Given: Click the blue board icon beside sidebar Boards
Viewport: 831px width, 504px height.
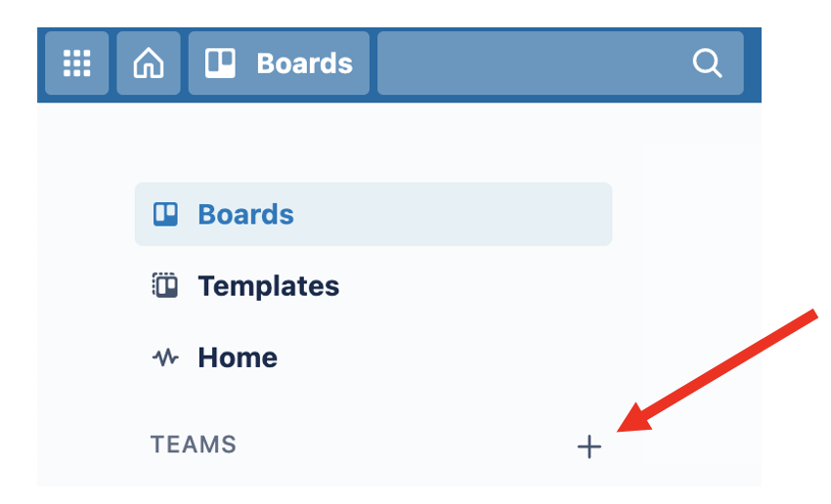Looking at the screenshot, I should point(165,215).
